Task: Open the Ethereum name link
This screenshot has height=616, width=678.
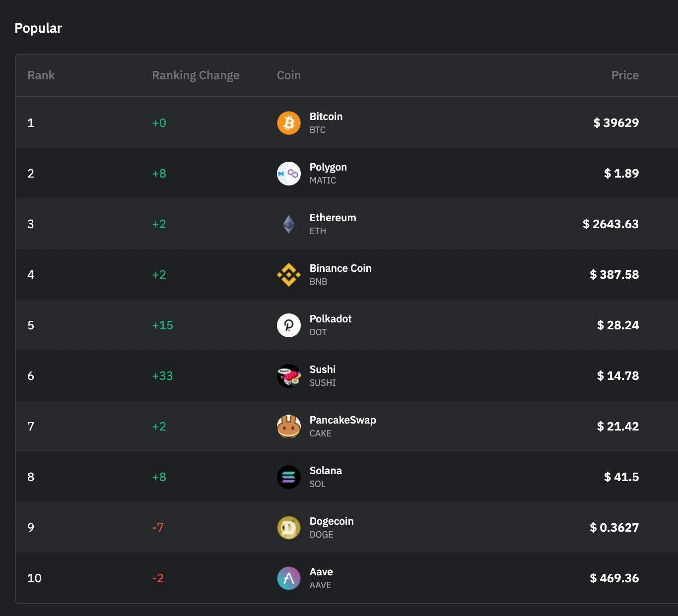Action: 333,218
